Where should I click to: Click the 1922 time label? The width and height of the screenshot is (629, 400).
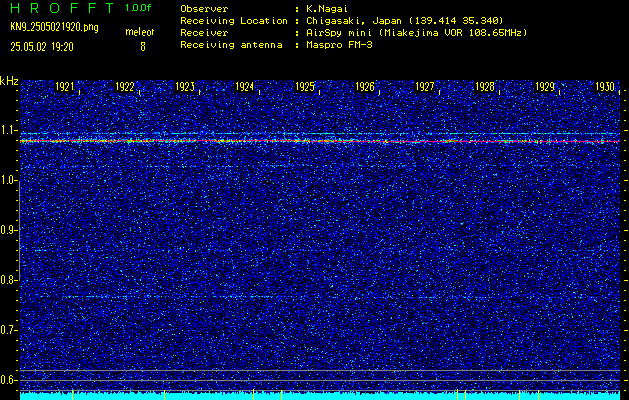[125, 87]
